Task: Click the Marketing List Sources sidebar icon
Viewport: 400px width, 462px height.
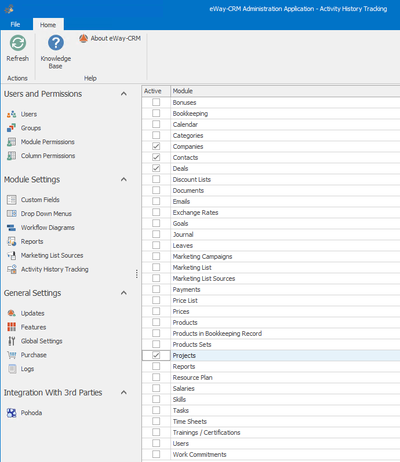Action: pos(11,256)
